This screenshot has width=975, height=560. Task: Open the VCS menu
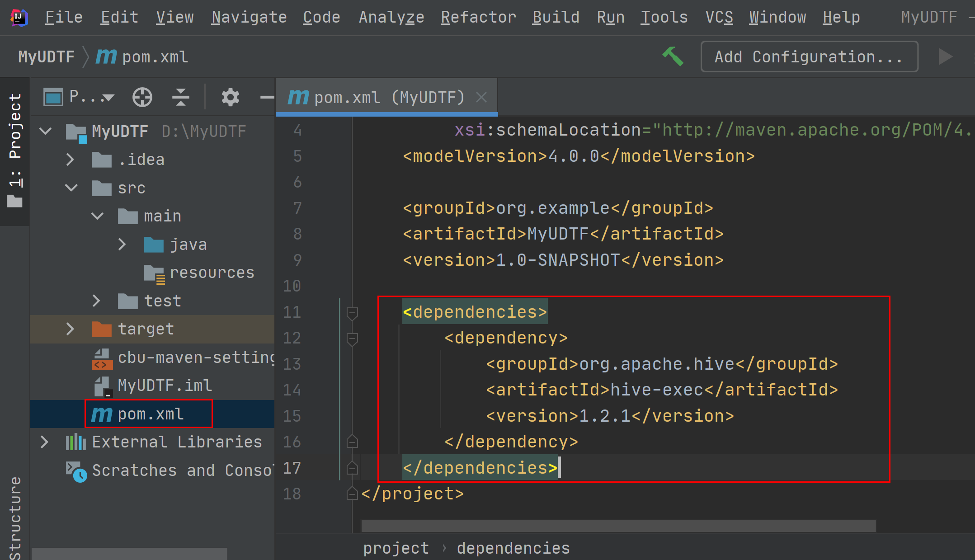719,17
